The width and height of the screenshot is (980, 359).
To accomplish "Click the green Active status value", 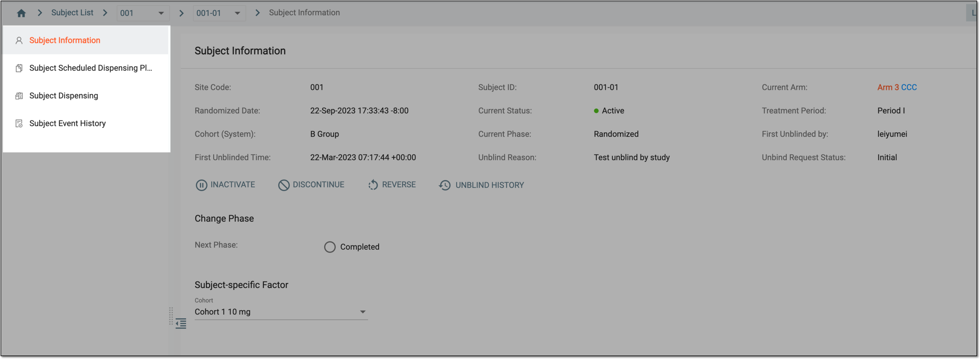I will click(x=609, y=111).
